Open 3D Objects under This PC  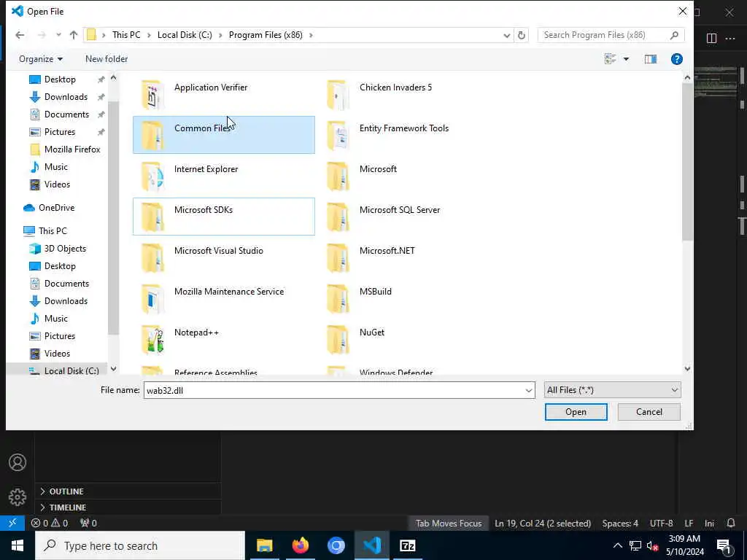coord(65,249)
